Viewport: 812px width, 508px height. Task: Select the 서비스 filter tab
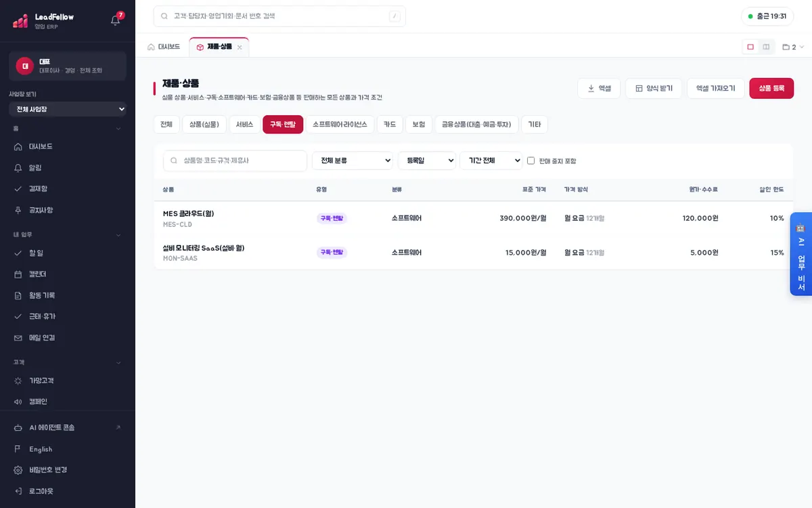coord(244,125)
